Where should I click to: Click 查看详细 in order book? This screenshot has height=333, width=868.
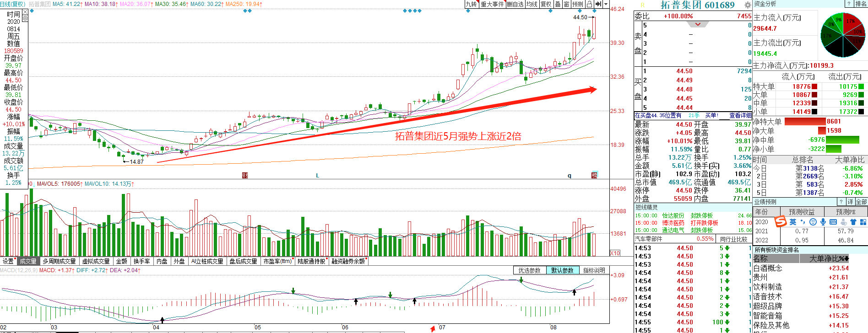pyautogui.click(x=740, y=115)
